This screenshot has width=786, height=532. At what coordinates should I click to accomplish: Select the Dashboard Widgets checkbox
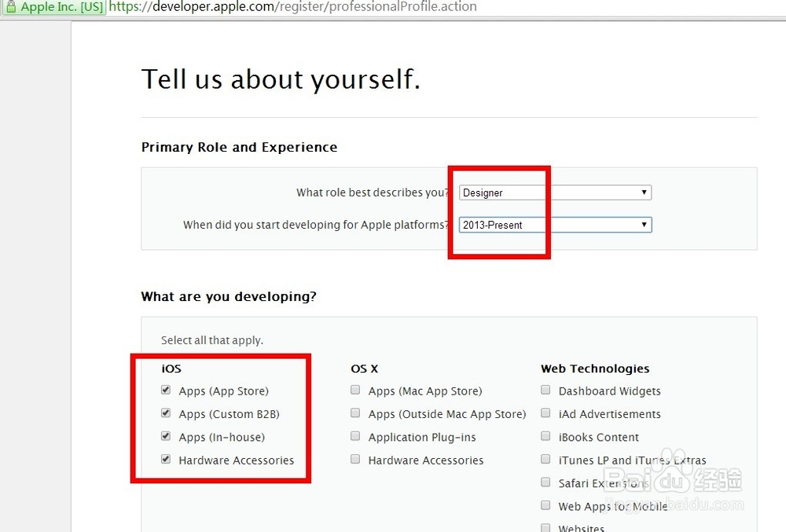pos(545,390)
